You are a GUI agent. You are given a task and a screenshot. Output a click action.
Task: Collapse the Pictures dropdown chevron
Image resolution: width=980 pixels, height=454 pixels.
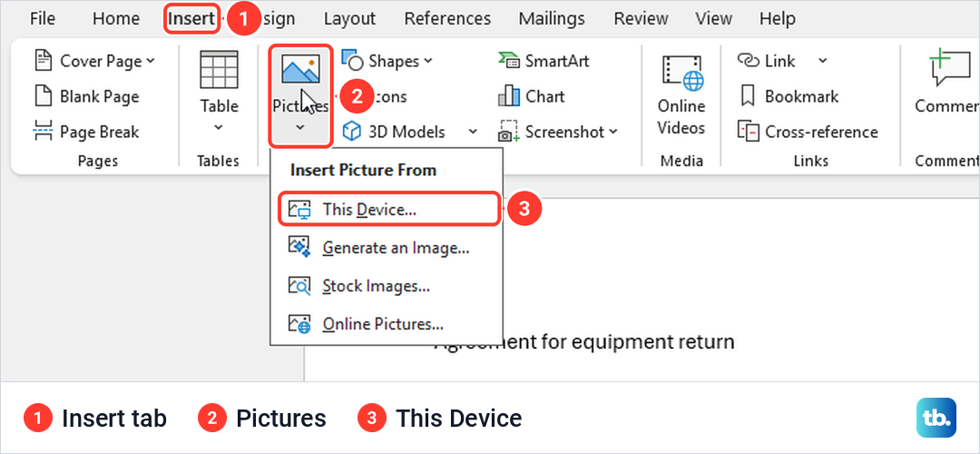click(x=300, y=127)
